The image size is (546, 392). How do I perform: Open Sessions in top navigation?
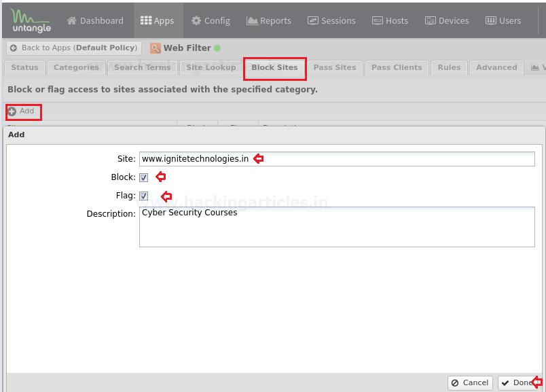coord(331,20)
